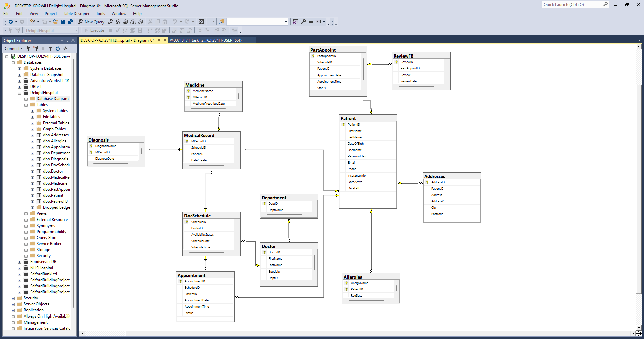Click the New Project icon in toolbar

click(33, 22)
